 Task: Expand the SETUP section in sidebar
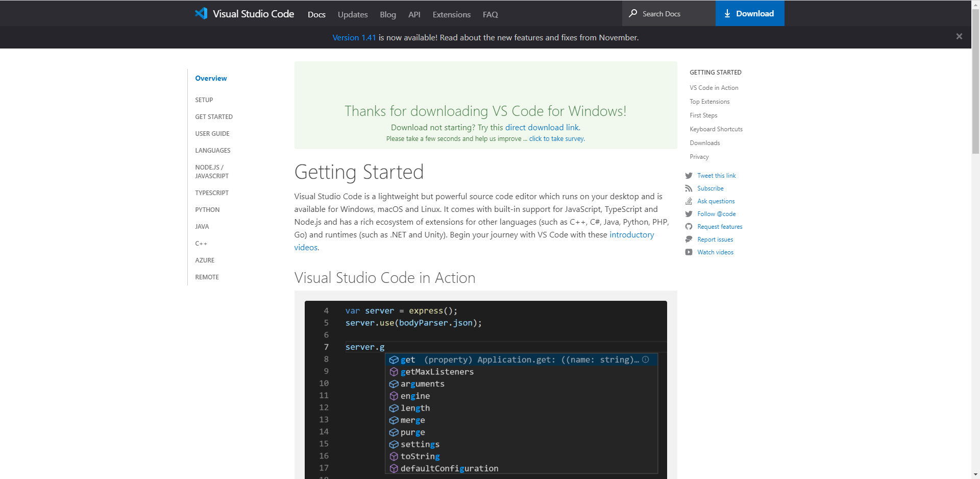point(204,100)
